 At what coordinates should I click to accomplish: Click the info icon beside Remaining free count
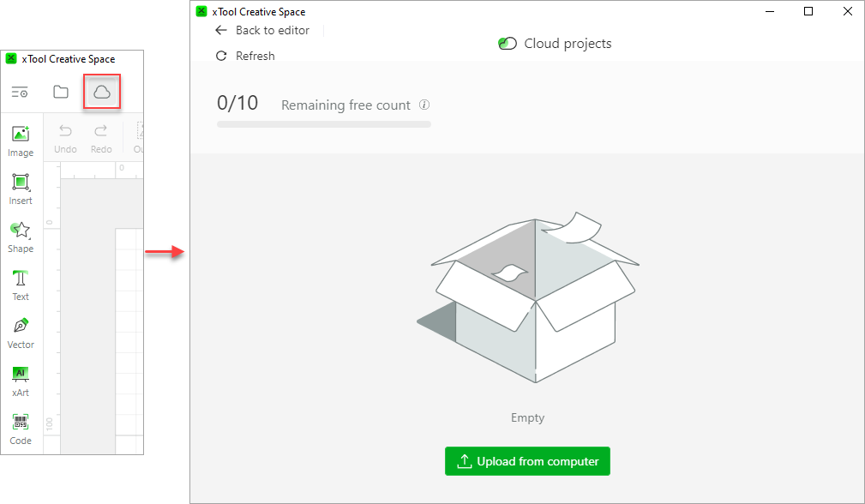coord(424,105)
